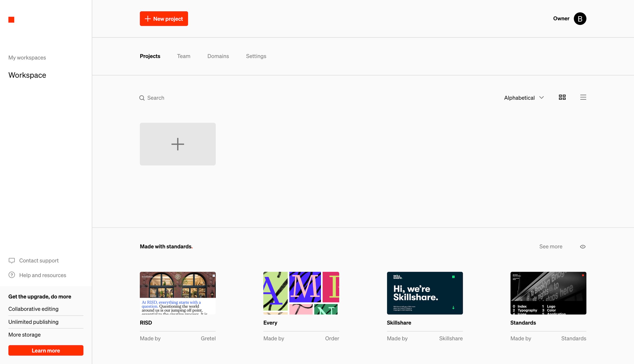Open the Alphabetical sort dropdown
This screenshot has height=364, width=634.
524,98
